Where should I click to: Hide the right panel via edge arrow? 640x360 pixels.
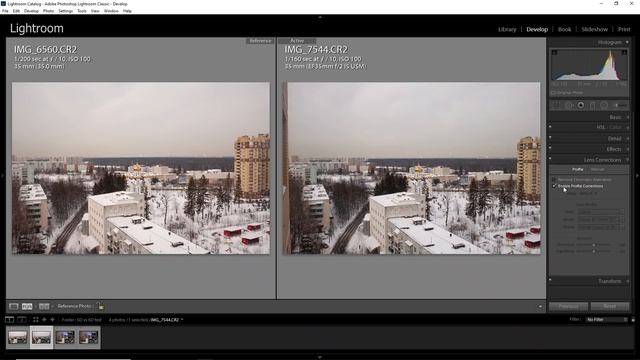point(637,176)
